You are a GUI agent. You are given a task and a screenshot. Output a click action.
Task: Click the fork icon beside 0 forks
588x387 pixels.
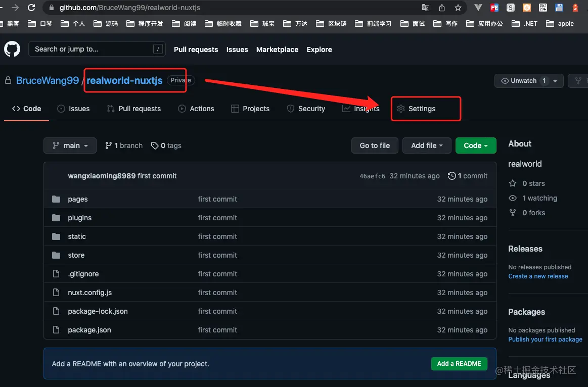[512, 212]
